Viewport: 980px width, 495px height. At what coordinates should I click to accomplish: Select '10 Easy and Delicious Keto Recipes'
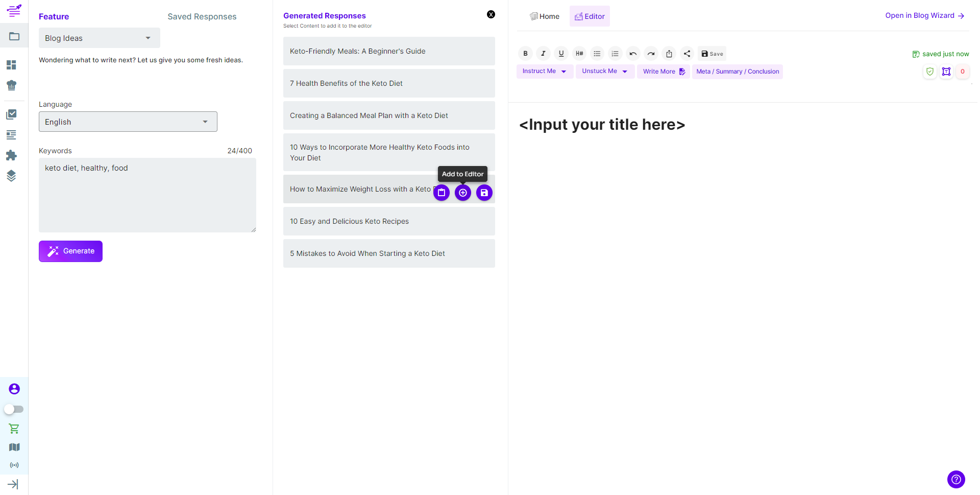click(x=389, y=221)
